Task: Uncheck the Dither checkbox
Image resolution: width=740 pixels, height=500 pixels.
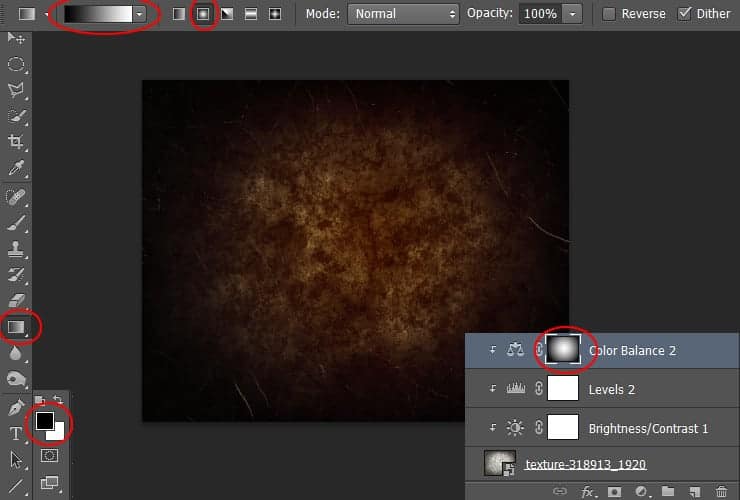Action: click(685, 14)
